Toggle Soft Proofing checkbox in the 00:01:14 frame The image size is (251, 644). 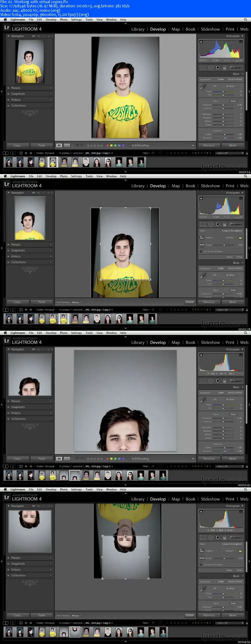(x=129, y=145)
